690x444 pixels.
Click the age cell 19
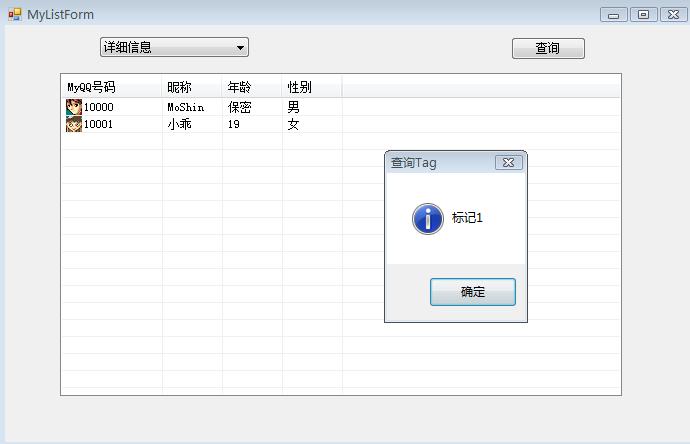234,125
